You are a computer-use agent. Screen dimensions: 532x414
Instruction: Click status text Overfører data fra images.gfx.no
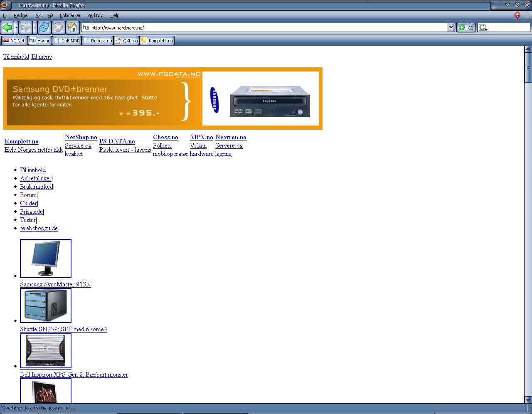click(39, 408)
